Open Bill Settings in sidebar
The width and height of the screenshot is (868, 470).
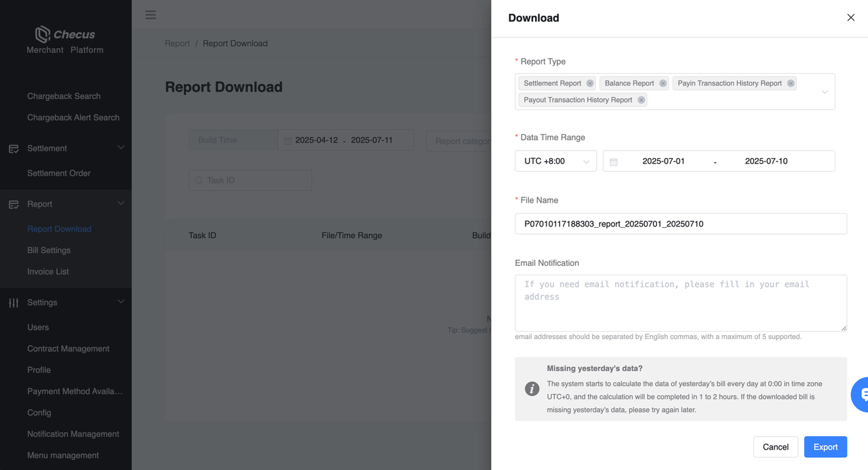[49, 250]
